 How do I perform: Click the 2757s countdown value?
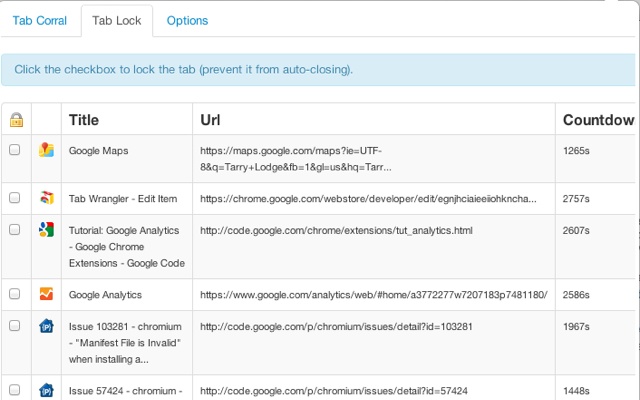pos(576,199)
